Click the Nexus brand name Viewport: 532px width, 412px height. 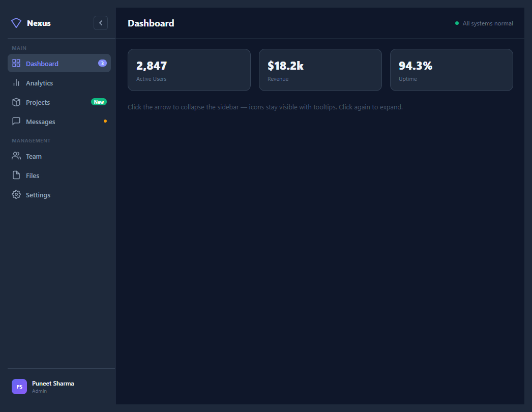(x=39, y=23)
